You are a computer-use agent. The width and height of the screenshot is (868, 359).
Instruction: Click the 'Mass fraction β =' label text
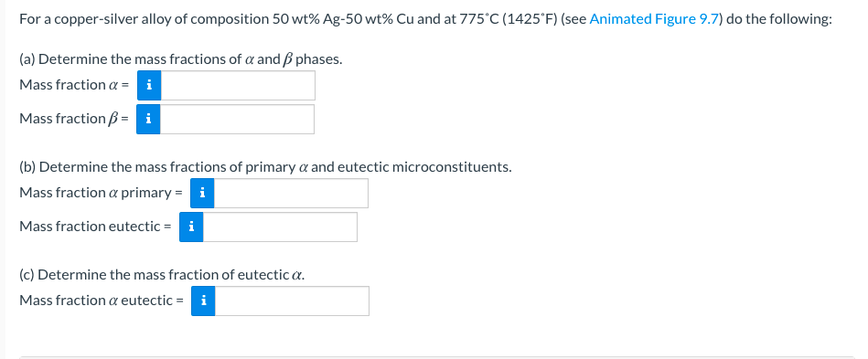point(74,119)
